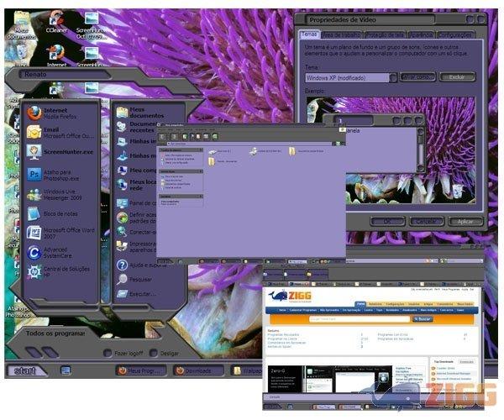The image size is (504, 420).
Task: Click Fazer logoff icon in start menu
Action: point(108,353)
